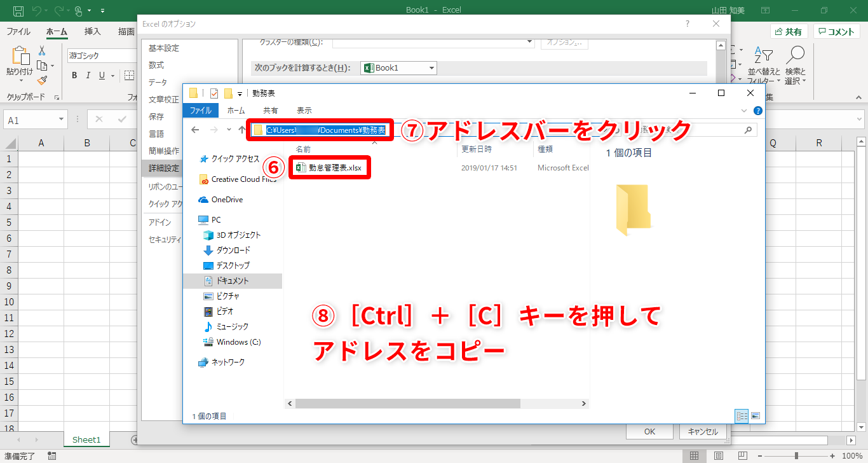Save the workbook from Excel's quick access toolbar
The image size is (868, 463).
(18, 11)
